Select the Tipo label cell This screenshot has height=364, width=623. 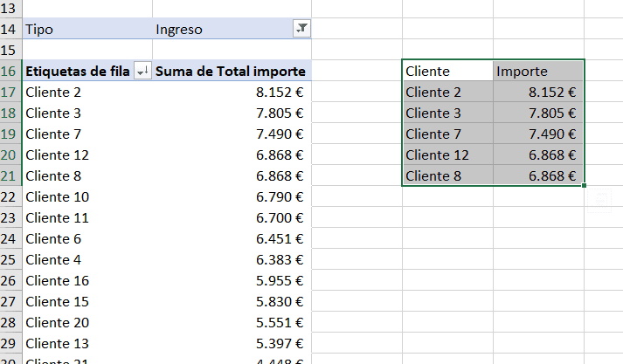[x=87, y=29]
